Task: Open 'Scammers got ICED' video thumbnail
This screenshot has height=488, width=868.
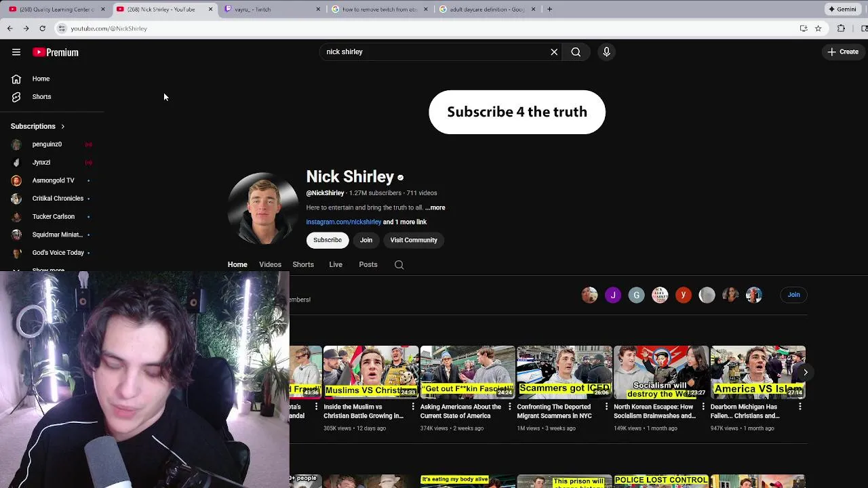Action: coord(564,371)
